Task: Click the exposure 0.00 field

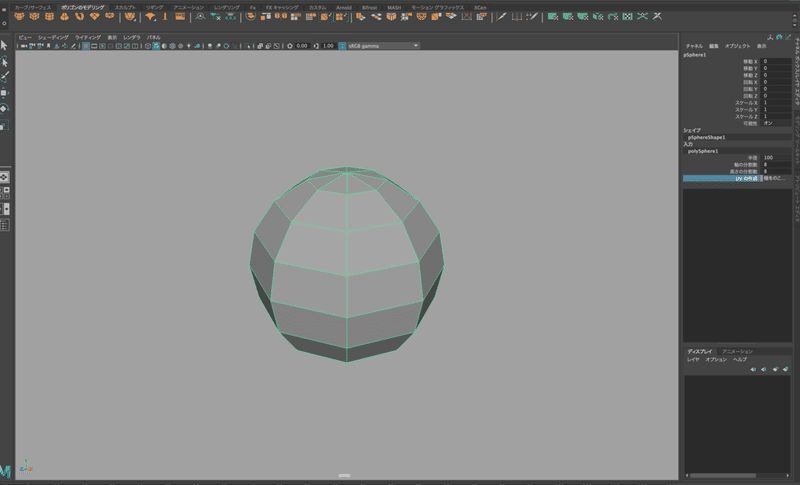Action: [302, 46]
